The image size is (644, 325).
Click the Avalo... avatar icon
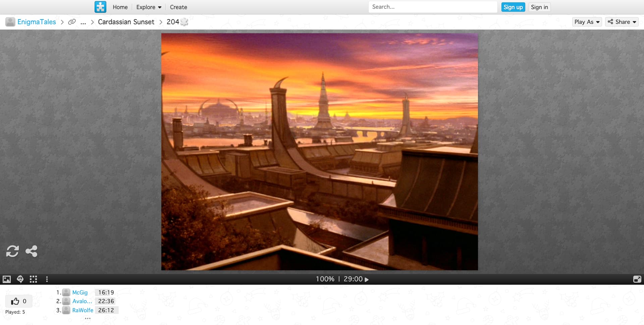[66, 301]
